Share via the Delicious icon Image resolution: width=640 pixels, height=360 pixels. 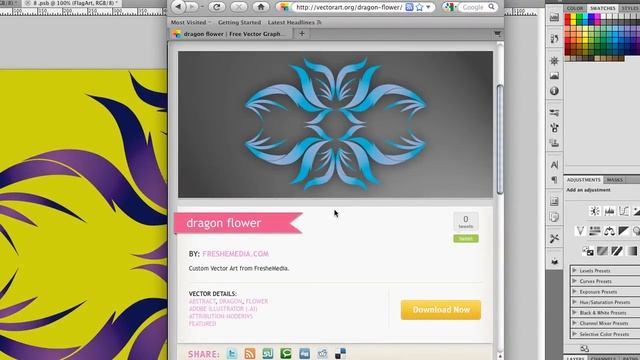point(340,353)
